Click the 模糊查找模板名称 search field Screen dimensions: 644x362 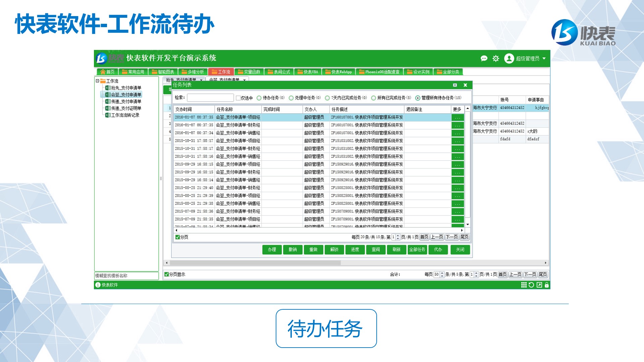tap(126, 276)
